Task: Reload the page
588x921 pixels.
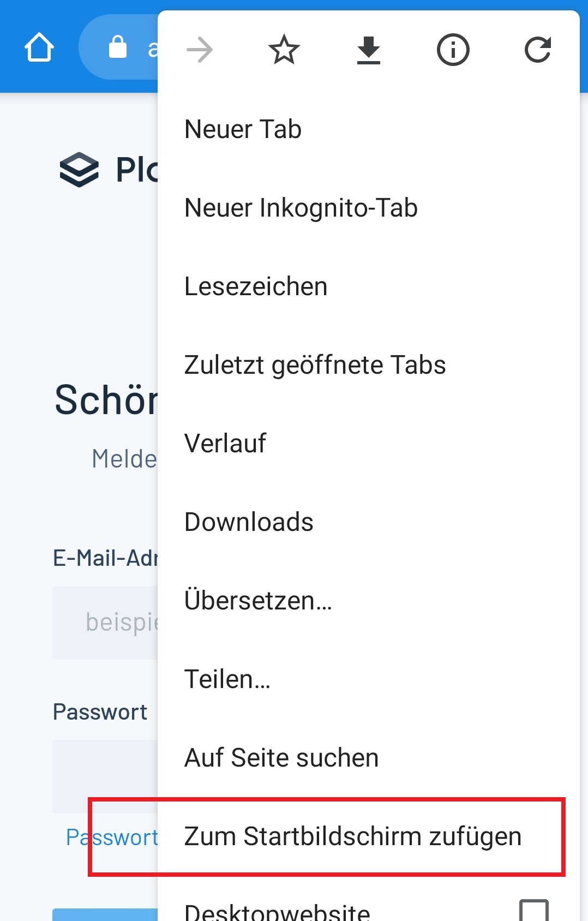Action: 537,50
